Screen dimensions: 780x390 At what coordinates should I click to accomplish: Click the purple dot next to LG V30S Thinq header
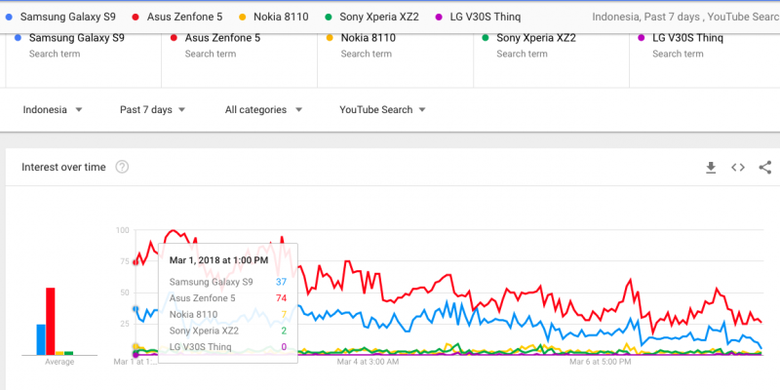438,17
